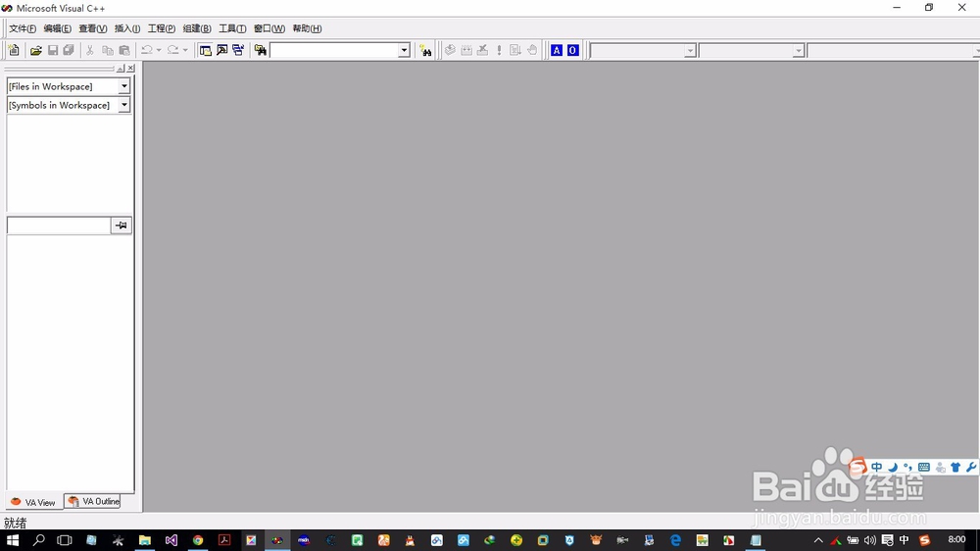The image size is (980, 551).
Task: Open the 工具(T) menu
Action: pyautogui.click(x=232, y=28)
